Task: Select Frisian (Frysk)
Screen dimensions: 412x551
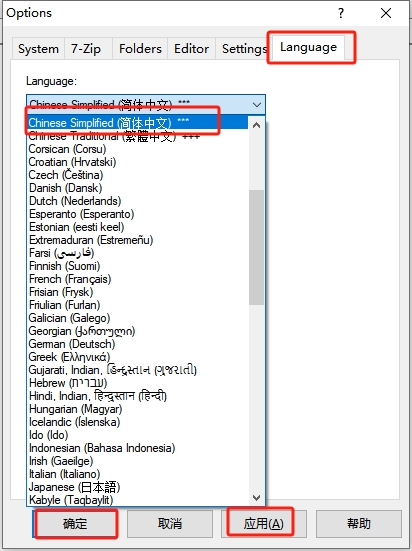Action: pyautogui.click(x=138, y=292)
